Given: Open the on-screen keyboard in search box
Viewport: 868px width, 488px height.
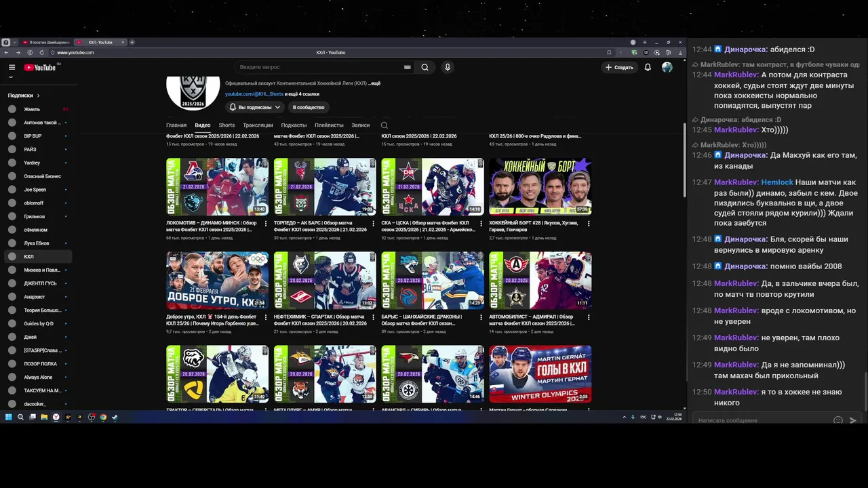Looking at the screenshot, I should click(x=407, y=67).
